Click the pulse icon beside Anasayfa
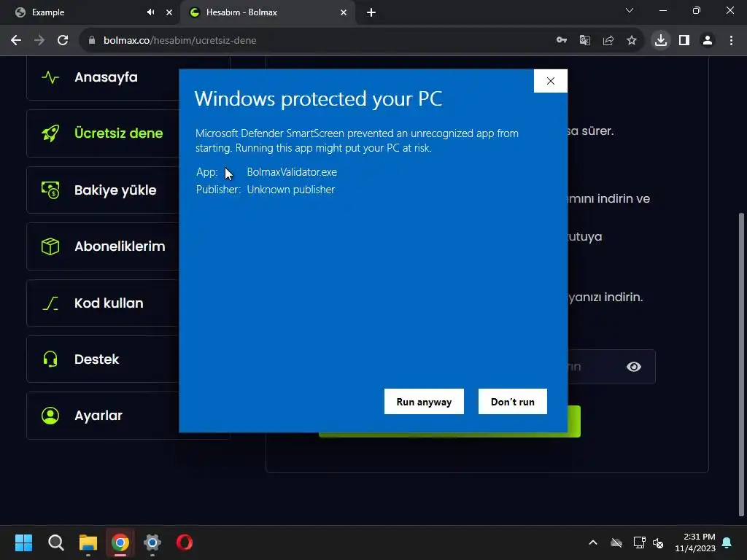This screenshot has width=747, height=560. 50,77
